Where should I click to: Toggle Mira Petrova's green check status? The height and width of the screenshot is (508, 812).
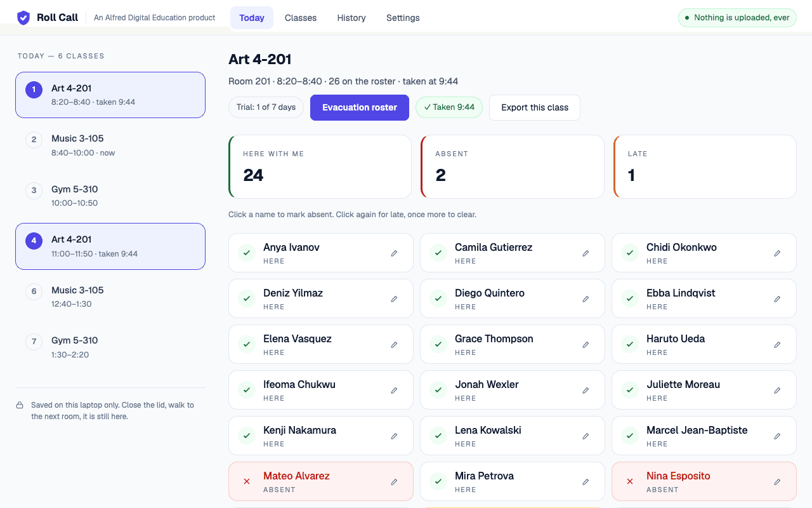438,481
